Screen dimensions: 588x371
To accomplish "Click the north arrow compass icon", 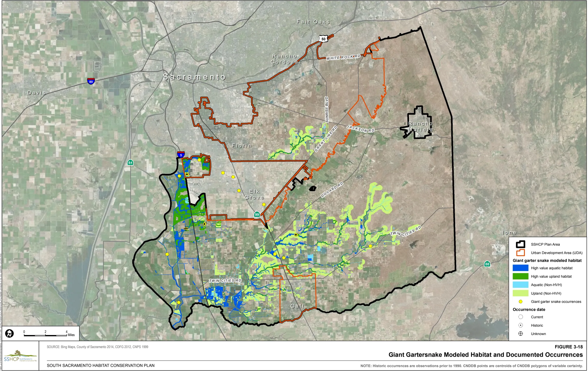I will [x=10, y=333].
